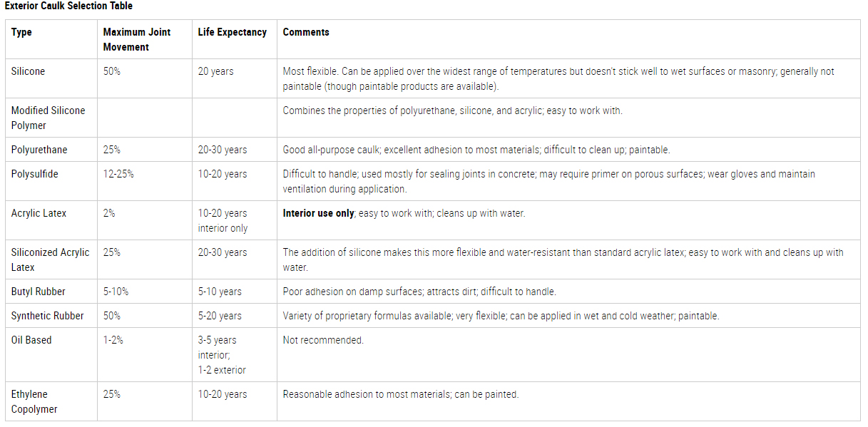This screenshot has width=868, height=427.
Task: Select the "Oil Based" type cell
Action: coord(31,340)
